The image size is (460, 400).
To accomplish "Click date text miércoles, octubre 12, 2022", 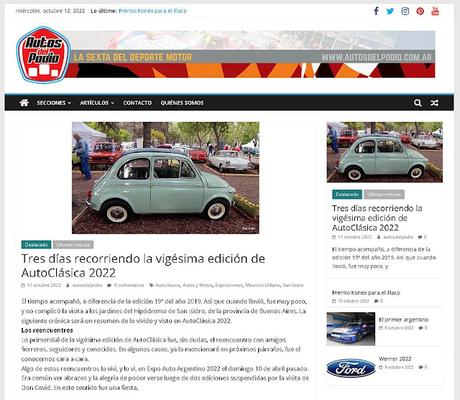I will 50,11.
